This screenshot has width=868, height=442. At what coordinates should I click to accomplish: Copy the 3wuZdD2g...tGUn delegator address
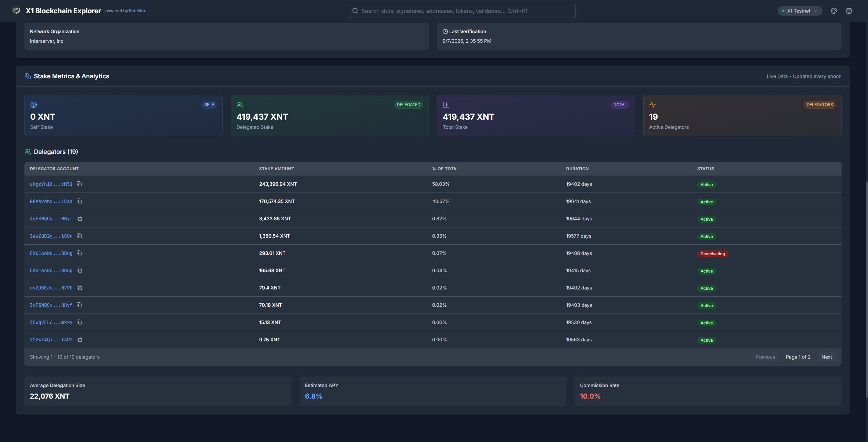coord(79,236)
